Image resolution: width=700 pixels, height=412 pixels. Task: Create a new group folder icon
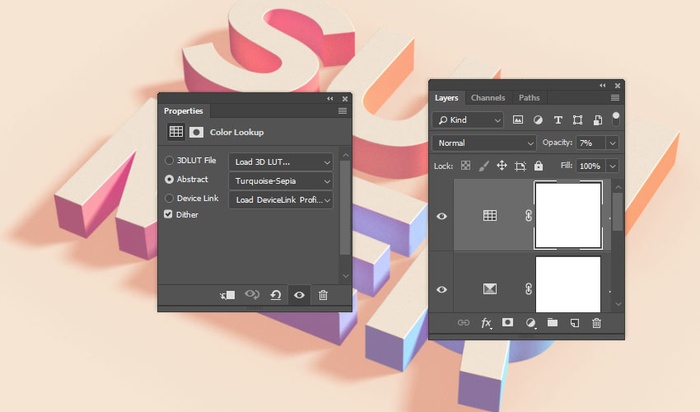click(552, 323)
